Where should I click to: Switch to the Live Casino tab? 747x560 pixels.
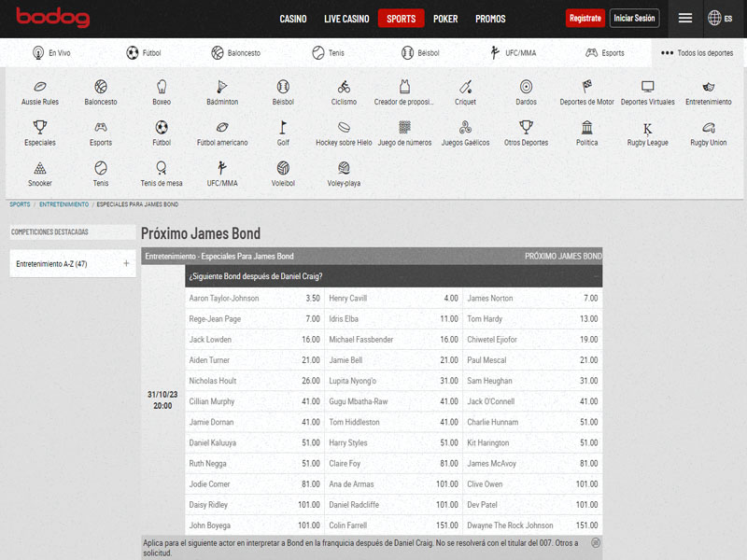(x=346, y=19)
